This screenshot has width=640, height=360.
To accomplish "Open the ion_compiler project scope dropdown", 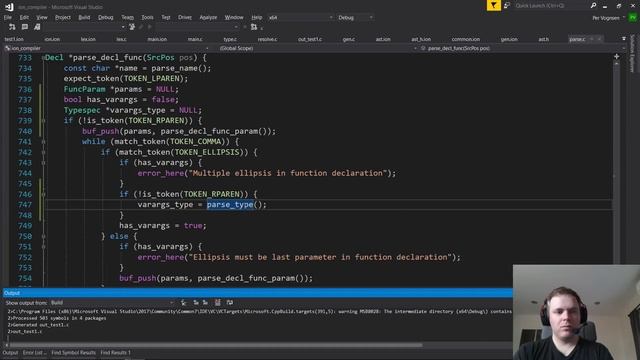I will tap(107, 48).
